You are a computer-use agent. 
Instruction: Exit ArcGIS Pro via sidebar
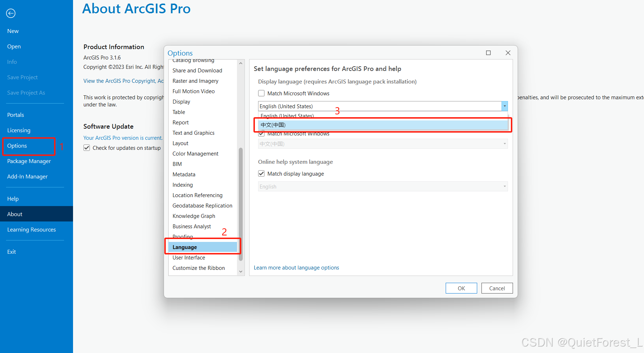tap(11, 252)
